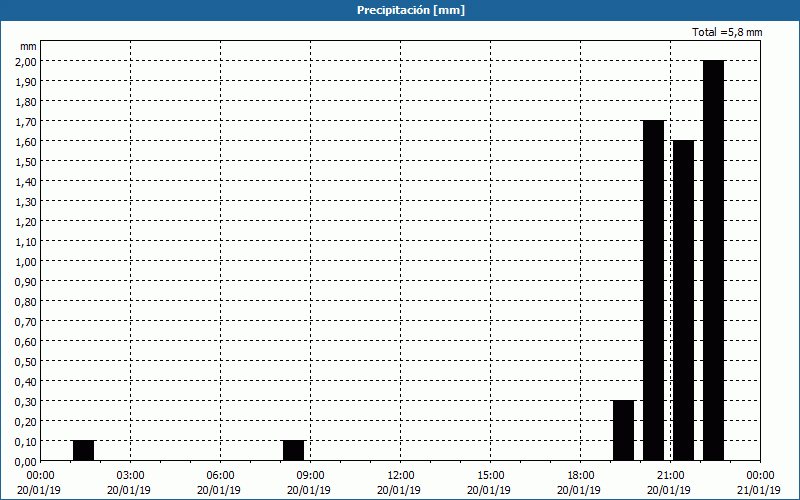Click the 12:00 time axis label
Image resolution: width=800 pixels, height=500 pixels.
coord(401,476)
